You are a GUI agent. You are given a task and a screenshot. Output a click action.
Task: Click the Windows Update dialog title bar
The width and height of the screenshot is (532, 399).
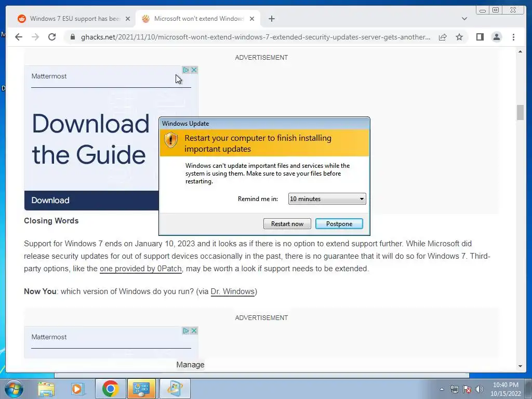coord(264,124)
